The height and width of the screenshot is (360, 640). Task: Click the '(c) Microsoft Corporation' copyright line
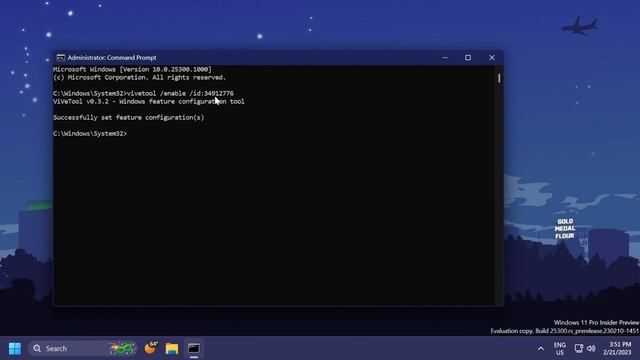(x=139, y=77)
